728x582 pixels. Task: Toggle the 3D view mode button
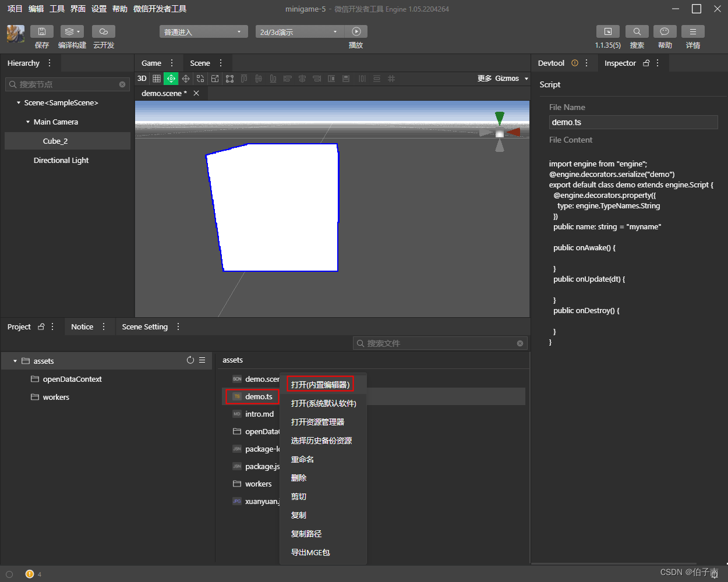click(142, 79)
